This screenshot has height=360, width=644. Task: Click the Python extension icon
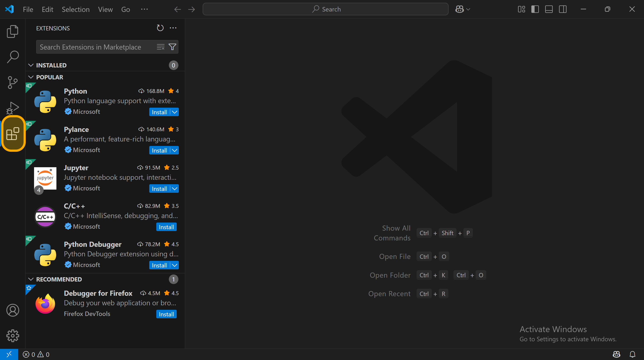coord(45,102)
